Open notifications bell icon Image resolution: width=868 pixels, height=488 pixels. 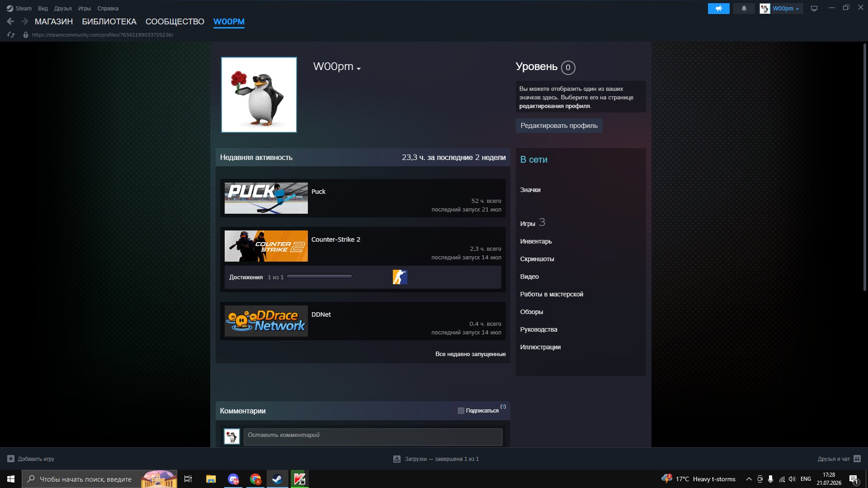[744, 8]
